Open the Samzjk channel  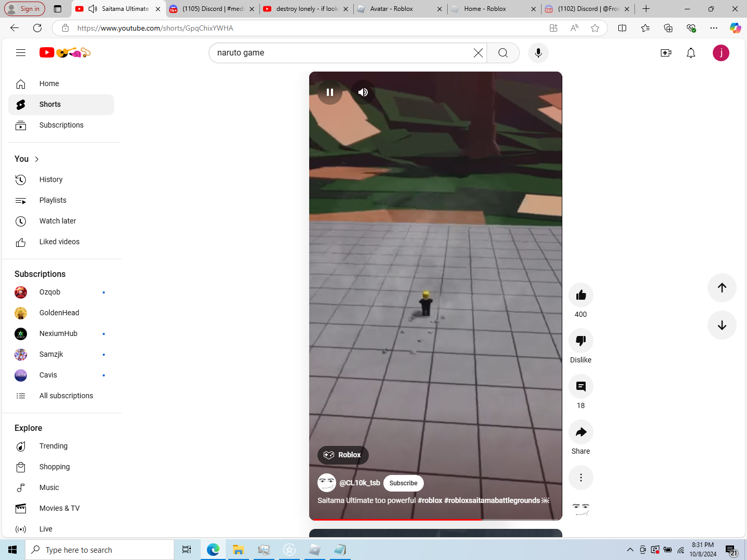click(x=61, y=354)
